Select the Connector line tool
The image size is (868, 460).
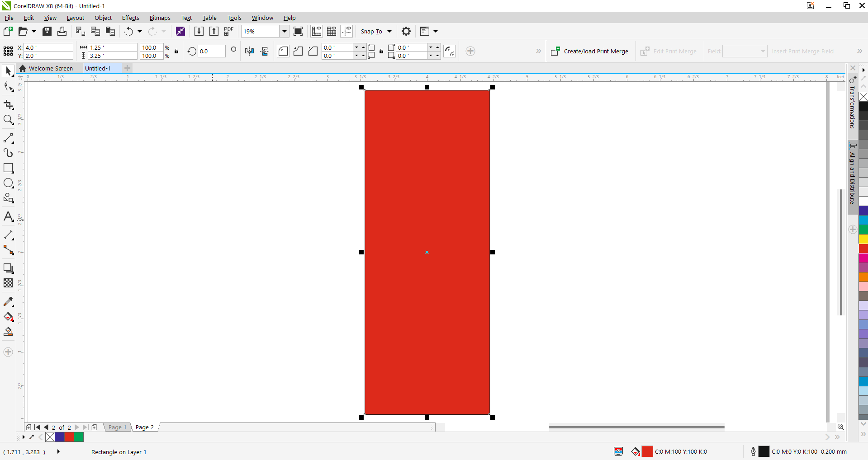tap(8, 250)
